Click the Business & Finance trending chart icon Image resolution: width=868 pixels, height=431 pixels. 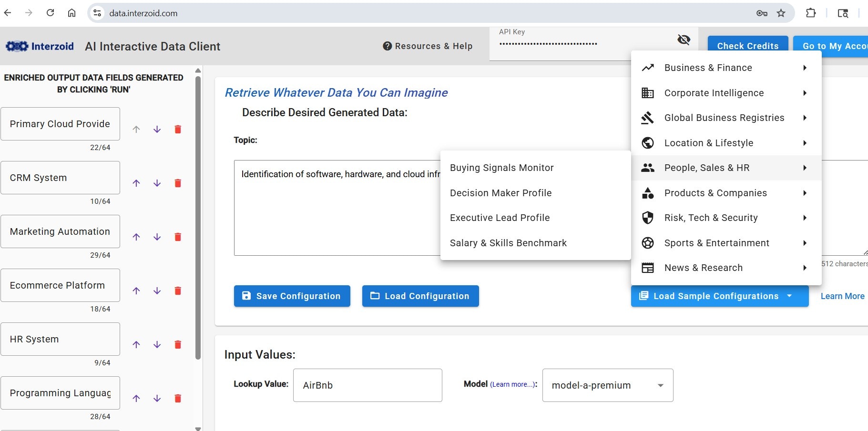coord(648,68)
